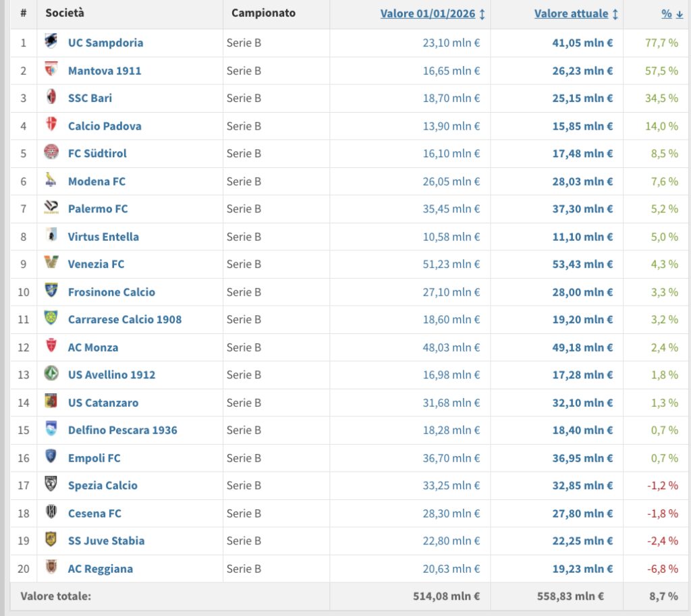Screen dimensions: 691x616
Task: Click FC Südtirol current value 17,48 mln €
Action: click(582, 153)
